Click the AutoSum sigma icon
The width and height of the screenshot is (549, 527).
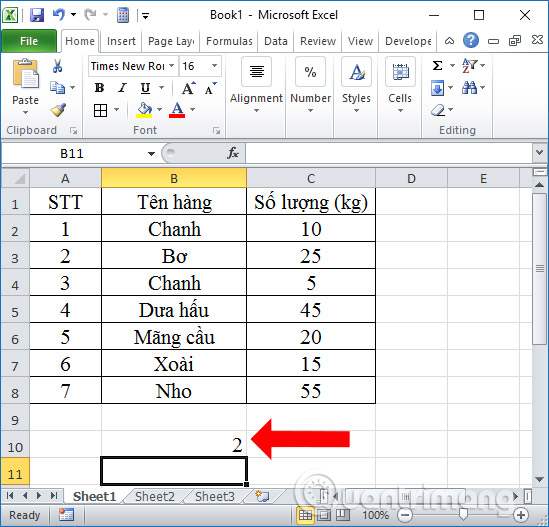[x=437, y=65]
